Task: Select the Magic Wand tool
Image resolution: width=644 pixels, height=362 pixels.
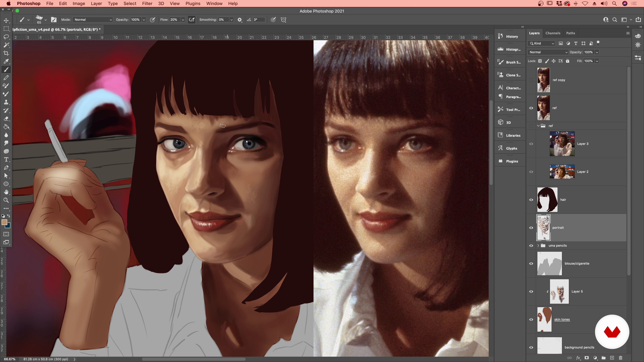Action: [6, 45]
